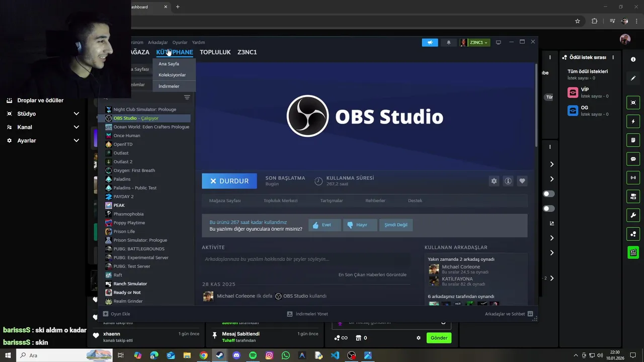Screen dimensions: 644x362
Task: Open Arkadaşlar ve Sohbet panel
Action: click(x=509, y=314)
